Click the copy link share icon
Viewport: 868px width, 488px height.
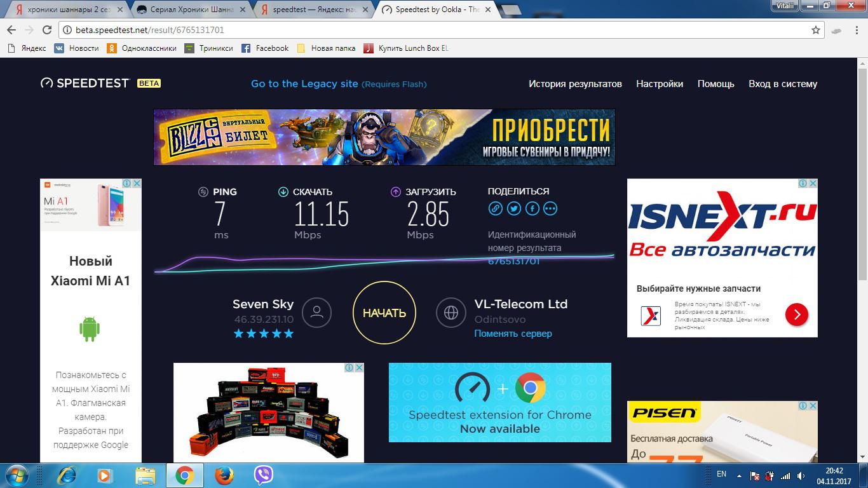(495, 208)
